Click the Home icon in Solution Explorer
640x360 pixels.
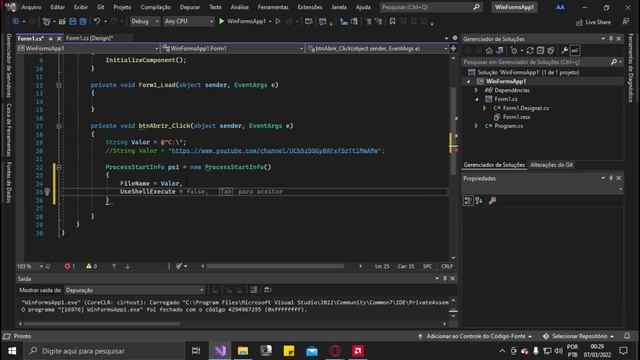point(489,51)
